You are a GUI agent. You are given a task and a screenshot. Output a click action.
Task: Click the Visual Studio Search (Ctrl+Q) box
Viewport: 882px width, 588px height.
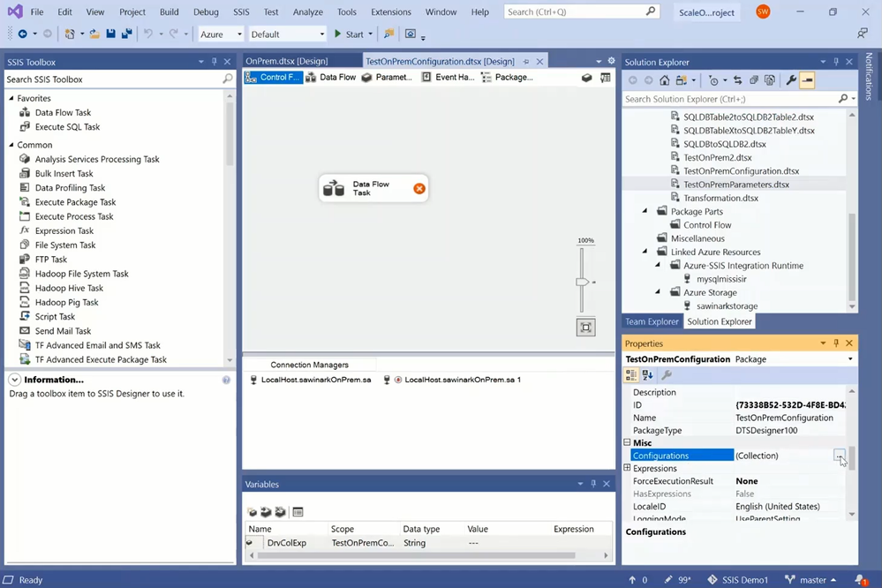point(582,11)
